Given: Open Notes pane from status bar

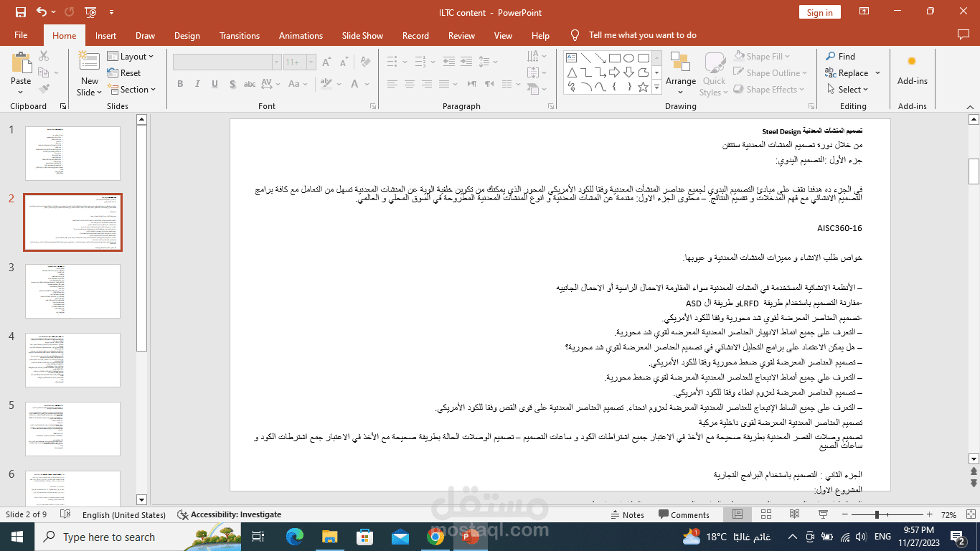Looking at the screenshot, I should (627, 514).
